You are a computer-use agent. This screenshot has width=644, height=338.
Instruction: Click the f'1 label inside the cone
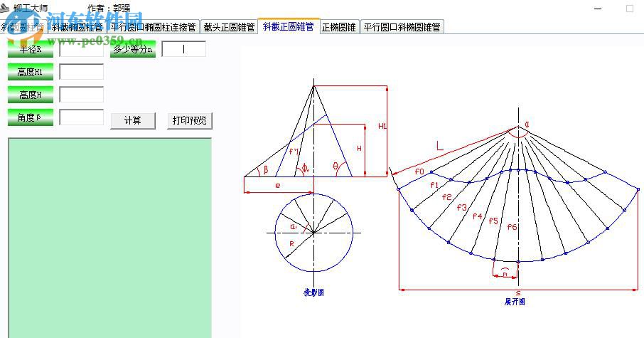[x=294, y=152]
